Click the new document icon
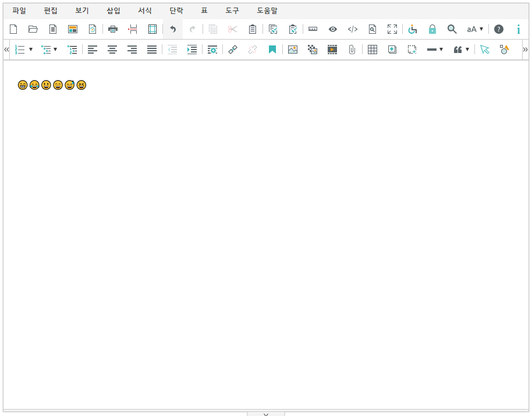532x416 pixels. [13, 29]
